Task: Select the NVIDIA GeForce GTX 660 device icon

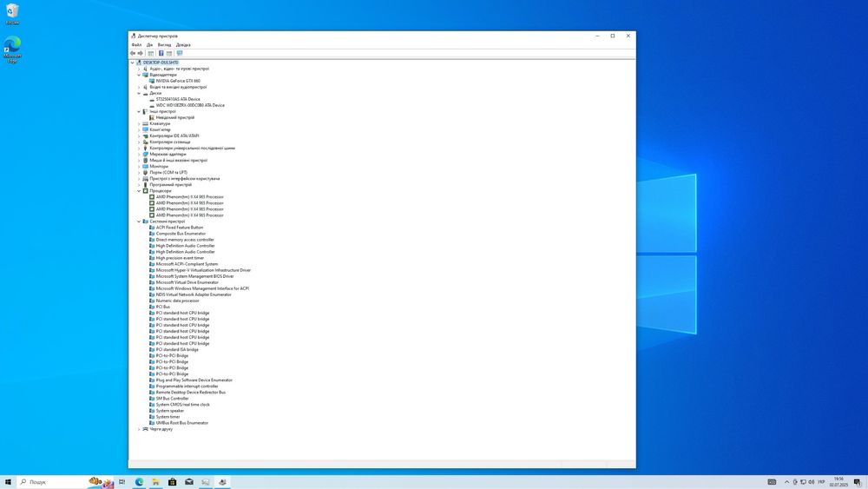Action: [x=152, y=81]
